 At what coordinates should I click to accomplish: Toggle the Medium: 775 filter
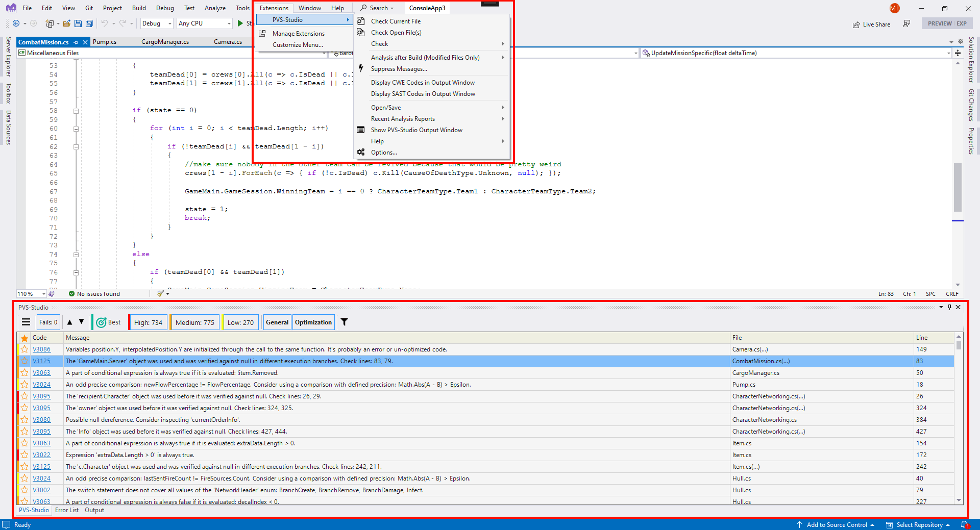[195, 322]
